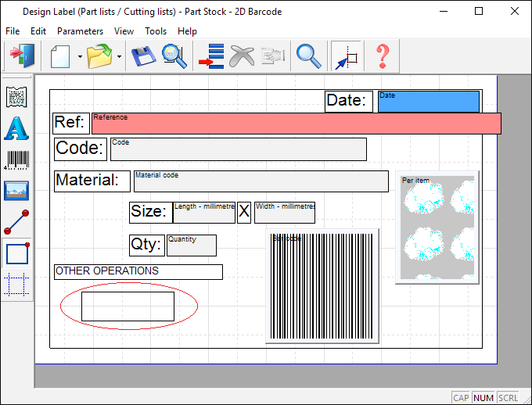This screenshot has width=532, height=405.
Task: Open the Edit menu
Action: (38, 31)
